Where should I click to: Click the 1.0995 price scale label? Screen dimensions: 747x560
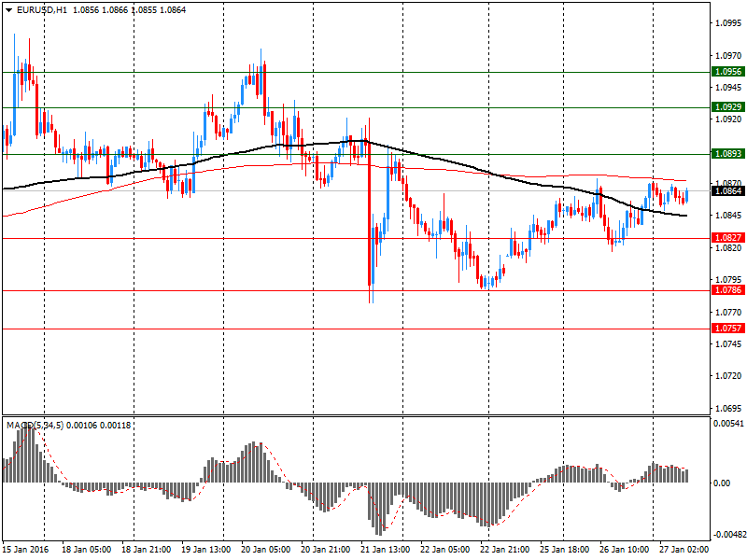[x=727, y=23]
